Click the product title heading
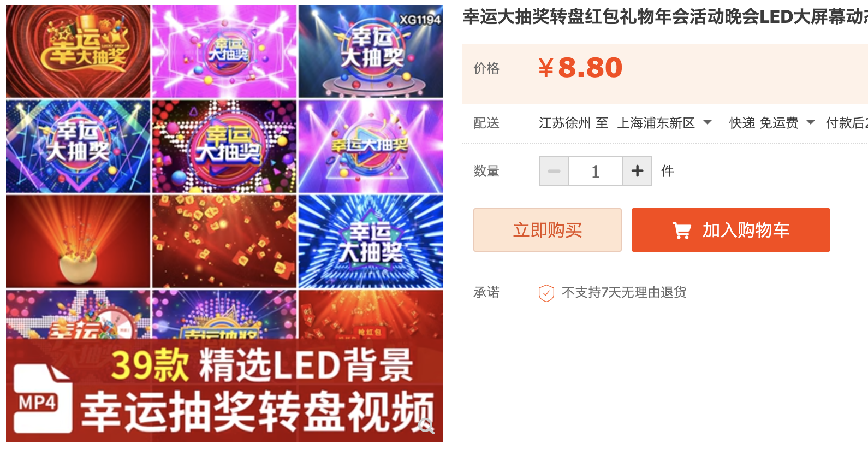The image size is (868, 449). [665, 17]
